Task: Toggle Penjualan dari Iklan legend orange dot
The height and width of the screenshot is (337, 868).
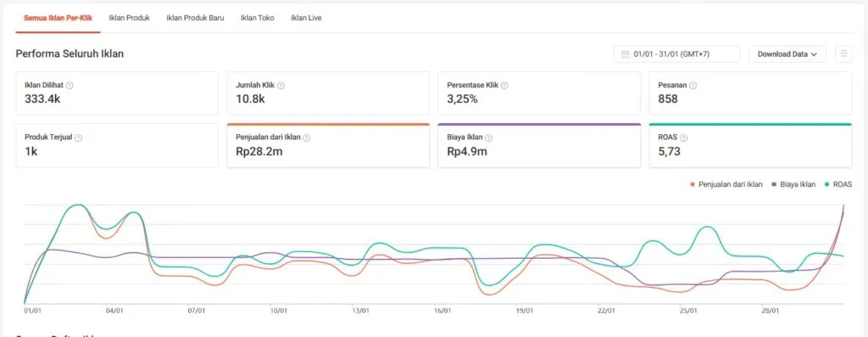Action: click(x=693, y=184)
